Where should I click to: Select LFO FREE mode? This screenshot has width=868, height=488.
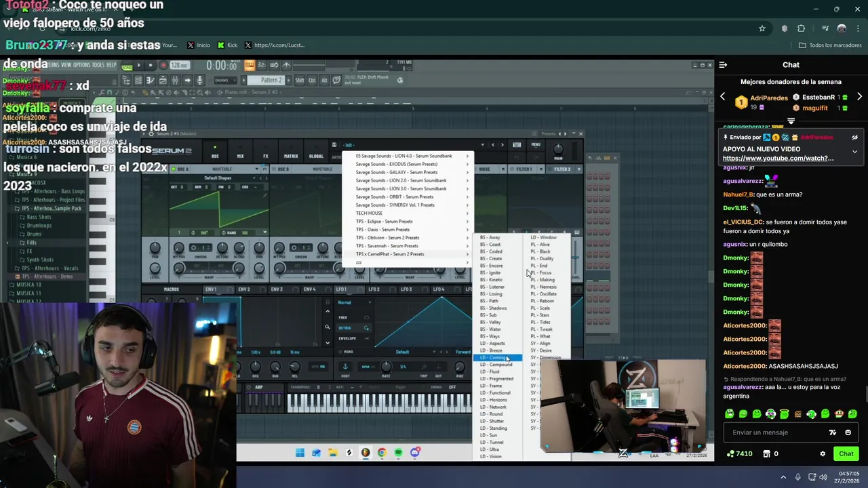(353, 317)
